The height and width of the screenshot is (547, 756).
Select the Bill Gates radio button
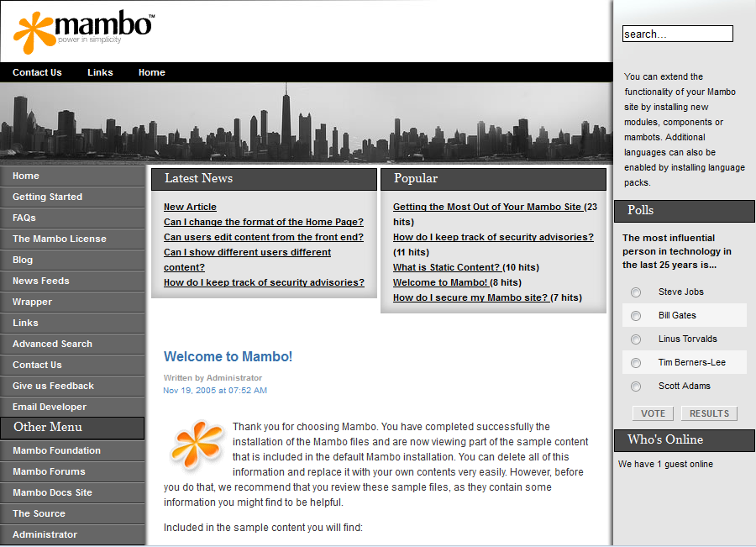[x=636, y=316]
